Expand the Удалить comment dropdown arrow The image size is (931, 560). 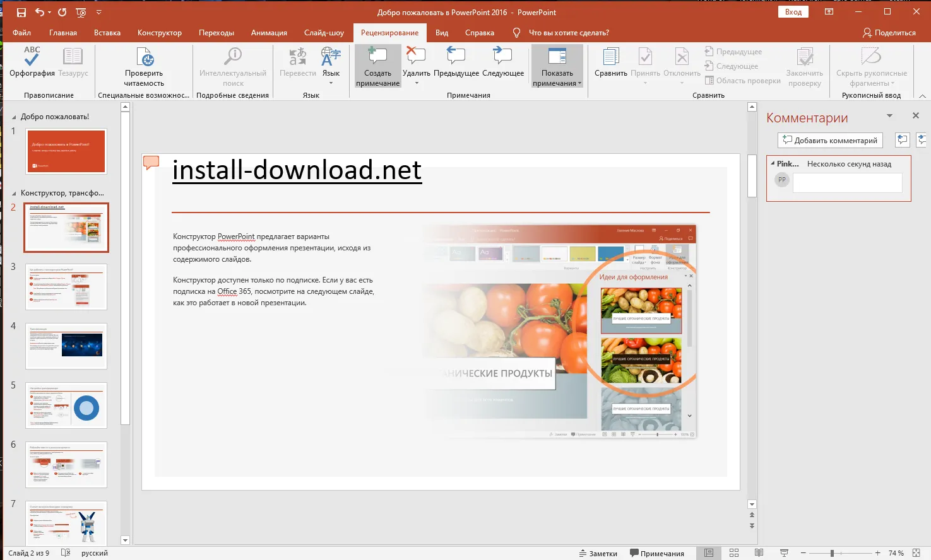tap(417, 83)
